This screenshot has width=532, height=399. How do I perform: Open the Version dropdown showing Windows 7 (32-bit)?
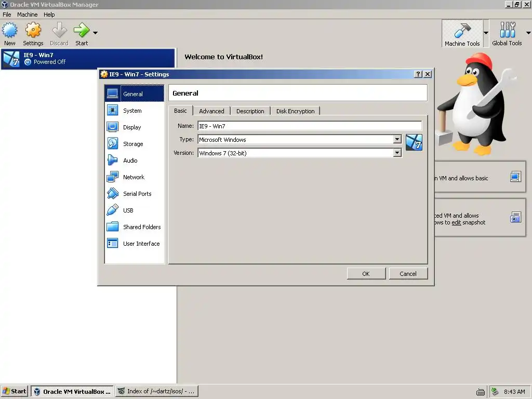(x=300, y=153)
